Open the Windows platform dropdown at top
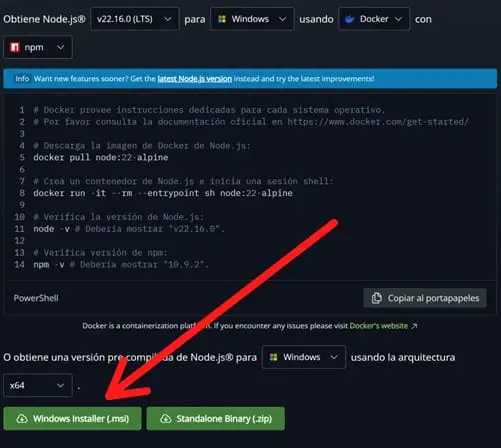The height and width of the screenshot is (448, 501). pos(252,19)
